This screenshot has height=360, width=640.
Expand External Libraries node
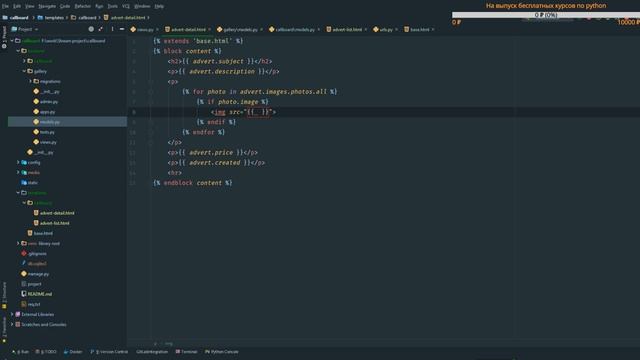point(12,314)
